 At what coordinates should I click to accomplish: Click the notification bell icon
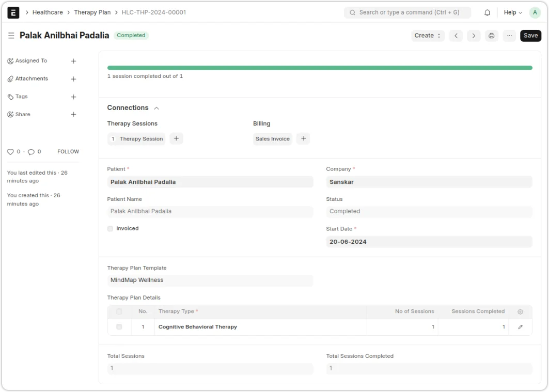pos(487,12)
